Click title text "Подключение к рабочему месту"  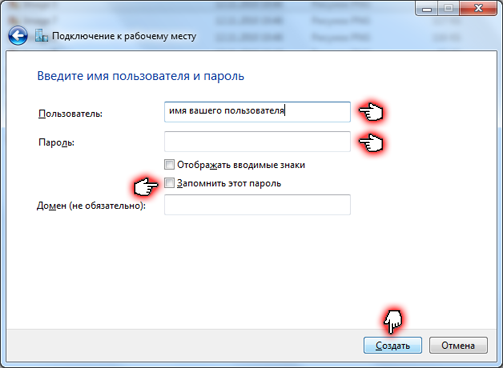pyautogui.click(x=124, y=36)
